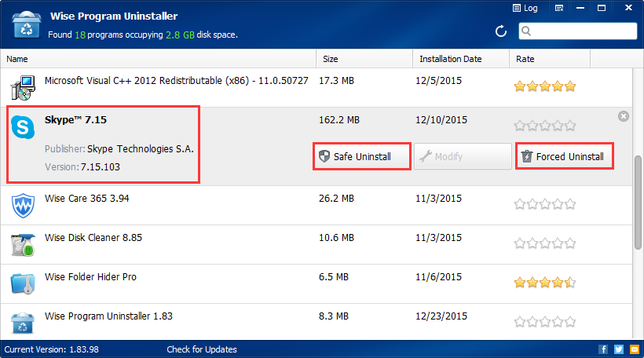644x358 pixels.
Task: Select Wise Folder Hider Pro entry
Action: point(90,277)
